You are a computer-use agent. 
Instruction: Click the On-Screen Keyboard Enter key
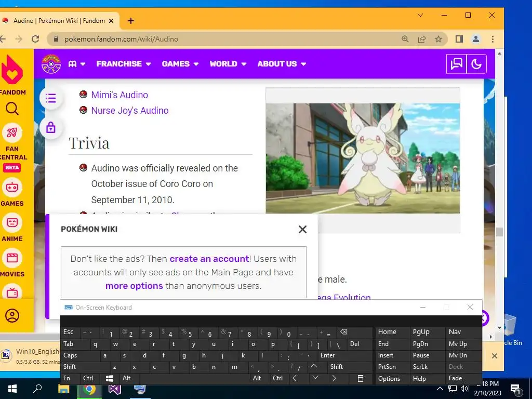click(x=345, y=355)
